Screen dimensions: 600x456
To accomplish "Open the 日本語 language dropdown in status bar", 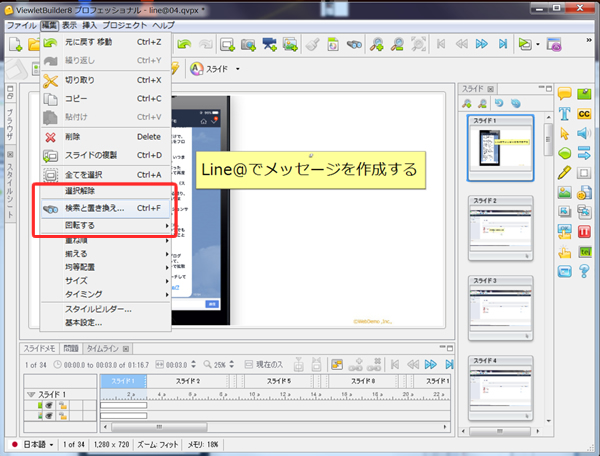I will click(x=34, y=443).
